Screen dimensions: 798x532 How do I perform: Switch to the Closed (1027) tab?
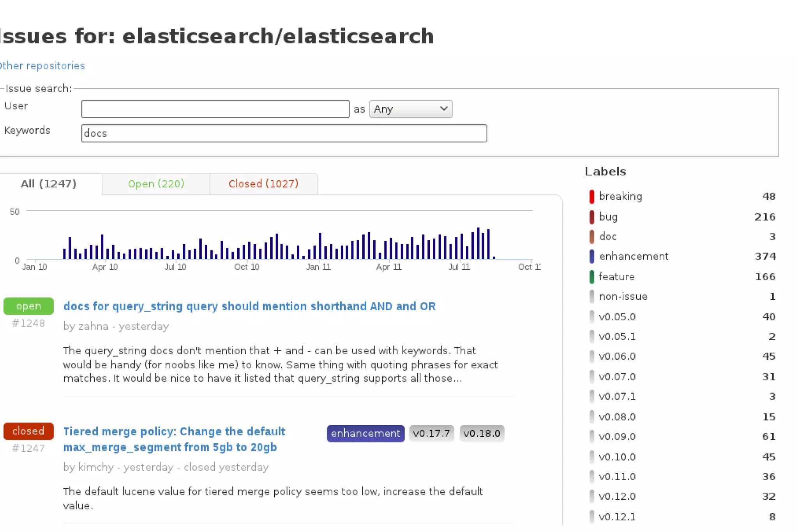(263, 184)
